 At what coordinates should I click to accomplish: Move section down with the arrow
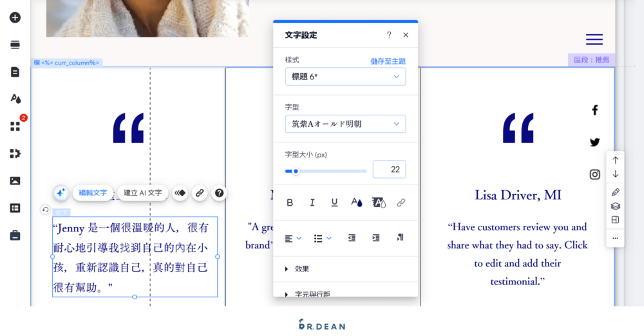[615, 174]
